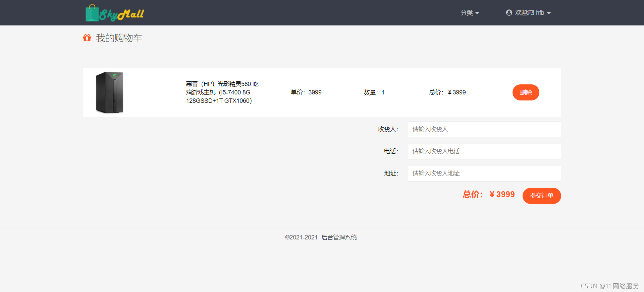Focus the 电话 phone input field
The width and height of the screenshot is (644, 292).
point(484,151)
